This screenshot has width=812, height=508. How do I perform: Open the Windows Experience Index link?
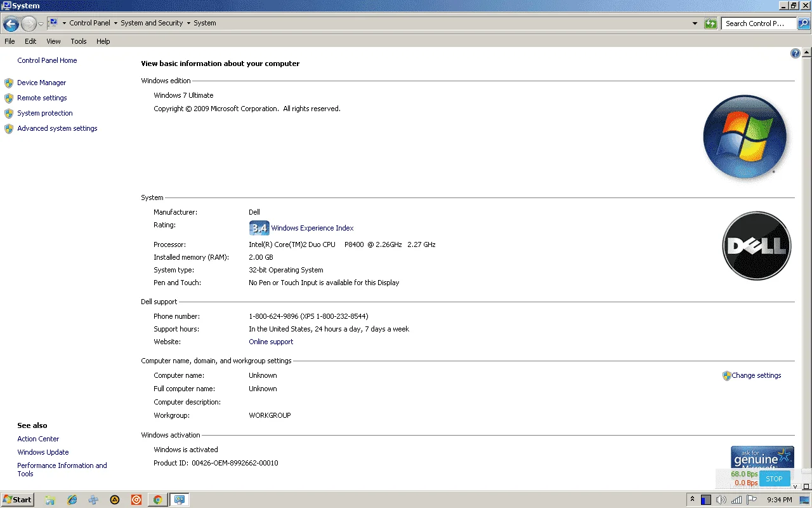(x=312, y=228)
